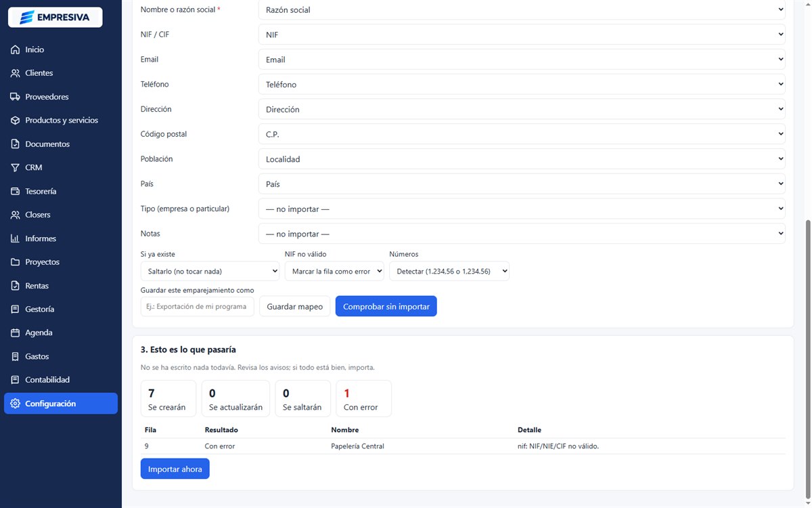Click the '7 Se crearán' summary card
Viewport: 812px width, 508px height.
click(168, 398)
